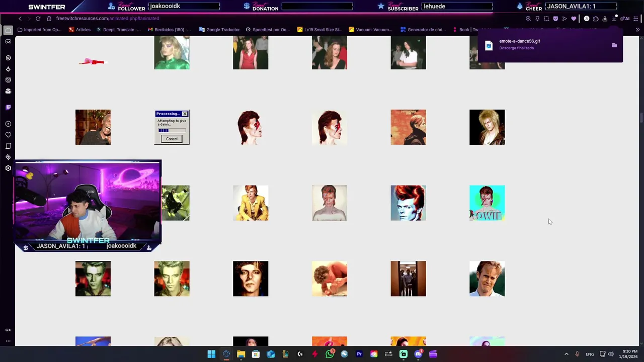The height and width of the screenshot is (362, 644).
Task: Bookmark page with the heart icon
Action: [574, 19]
